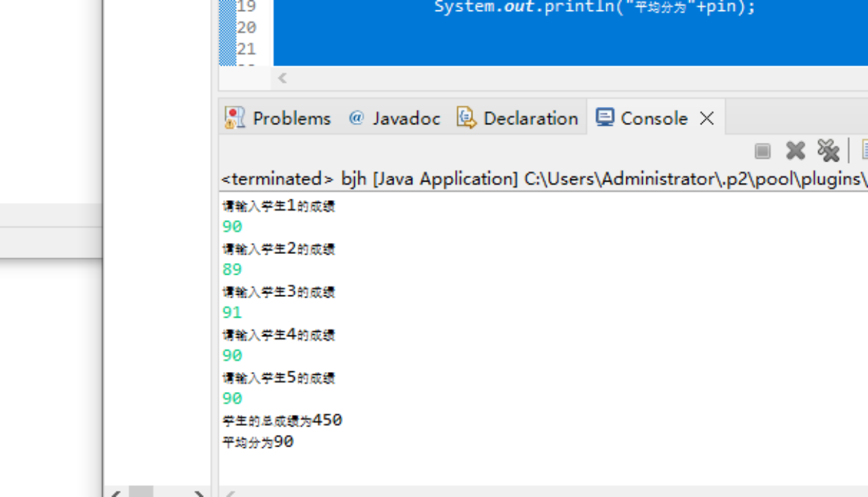Image resolution: width=868 pixels, height=497 pixels.
Task: Click console line 请输入学生2的成绩
Action: tap(278, 248)
